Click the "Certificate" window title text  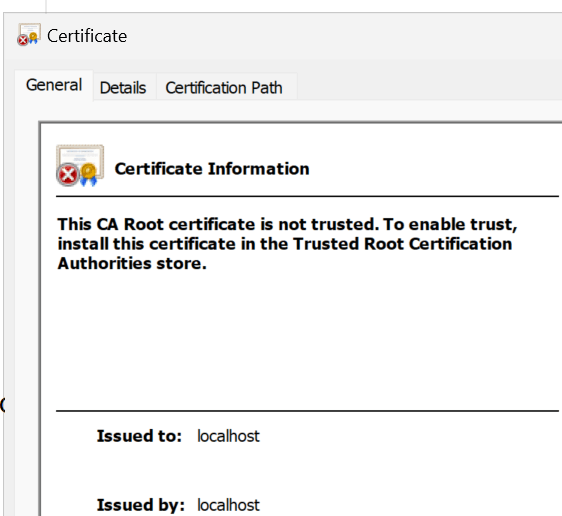87,36
